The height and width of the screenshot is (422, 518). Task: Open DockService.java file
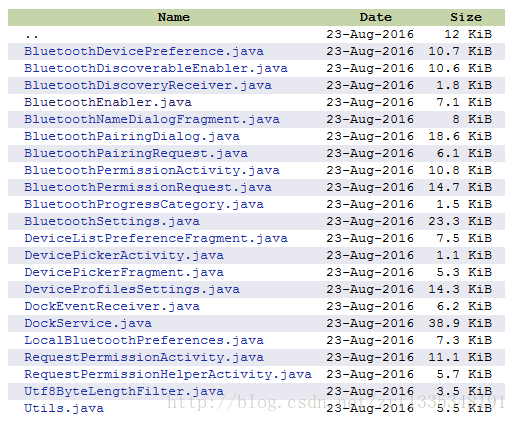pyautogui.click(x=88, y=323)
